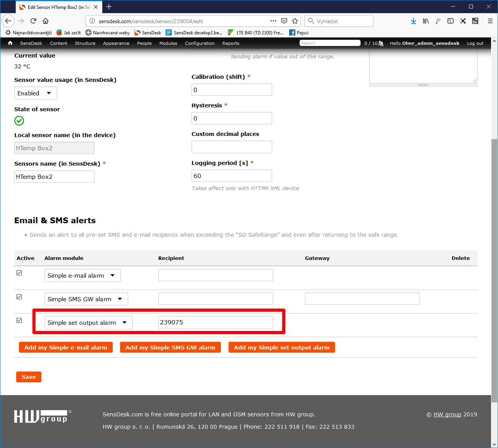Focus the Sensors name (in SensDesk) field
Screen dimensions: 498x448
[x=54, y=176]
